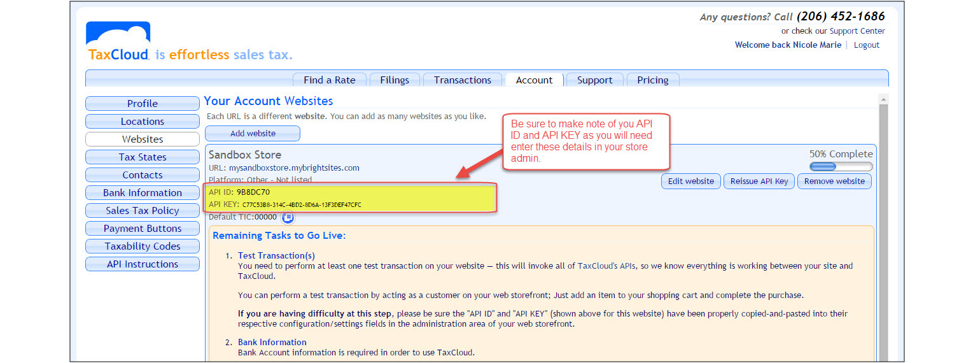Click Edit website for Sandbox Store
980x363 pixels.
tap(691, 181)
